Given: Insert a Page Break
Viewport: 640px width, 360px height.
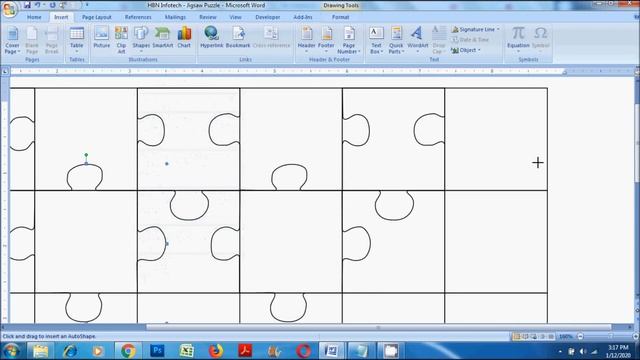Looking at the screenshot, I should (x=51, y=40).
